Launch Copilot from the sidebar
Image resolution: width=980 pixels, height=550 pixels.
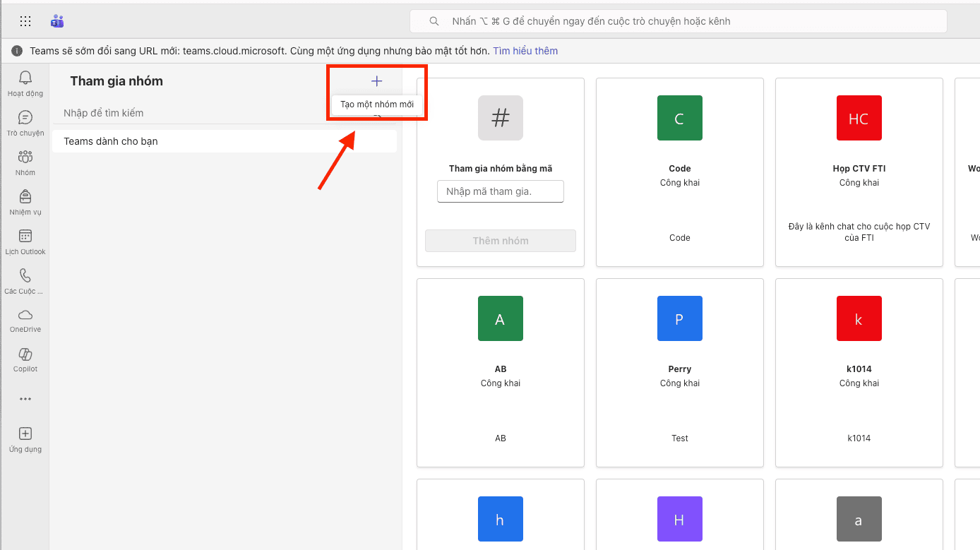25,354
